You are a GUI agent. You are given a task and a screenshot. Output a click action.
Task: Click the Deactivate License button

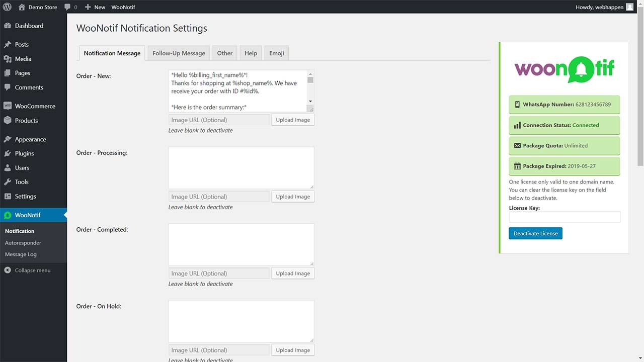point(535,233)
